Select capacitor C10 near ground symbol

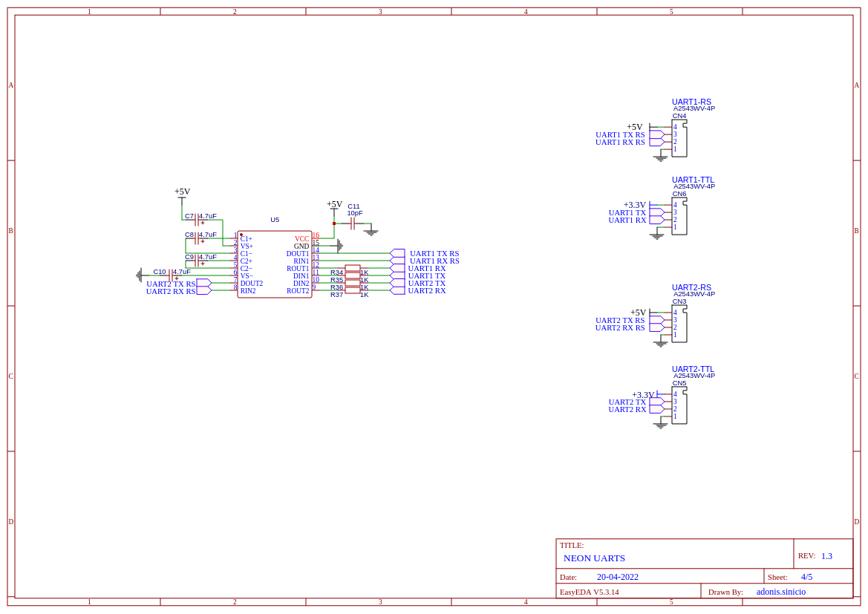coord(172,275)
